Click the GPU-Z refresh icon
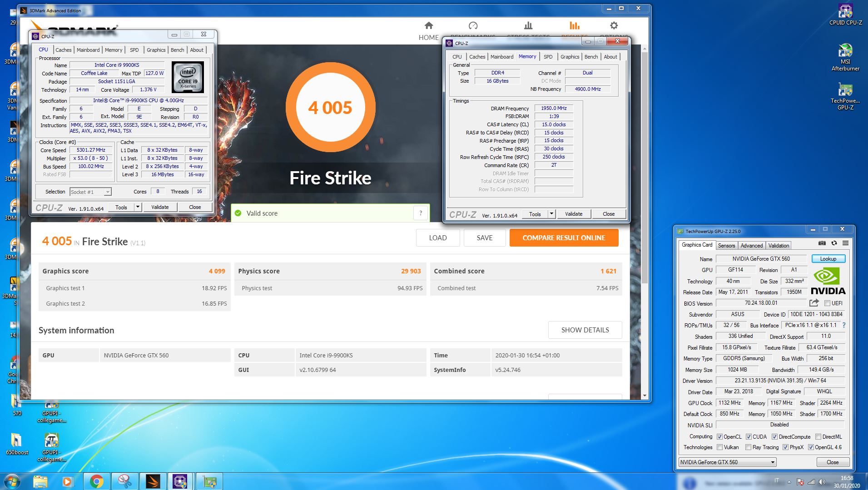The height and width of the screenshot is (490, 868). point(834,243)
